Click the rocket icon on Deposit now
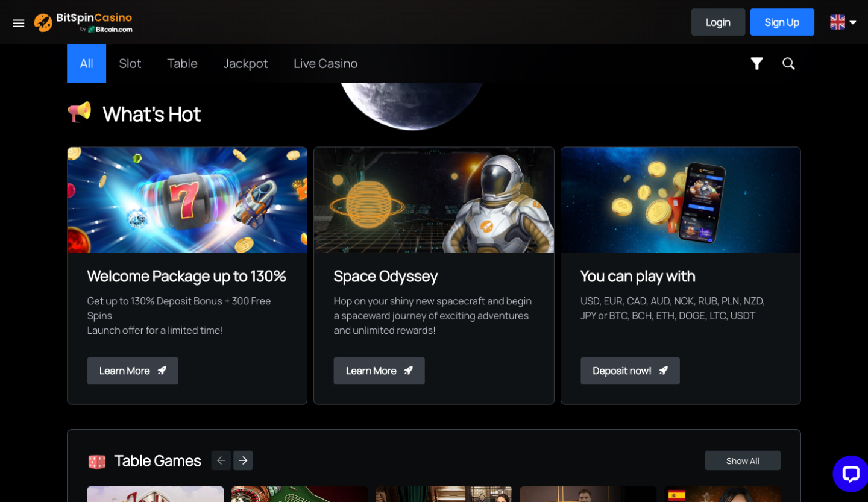 point(664,371)
